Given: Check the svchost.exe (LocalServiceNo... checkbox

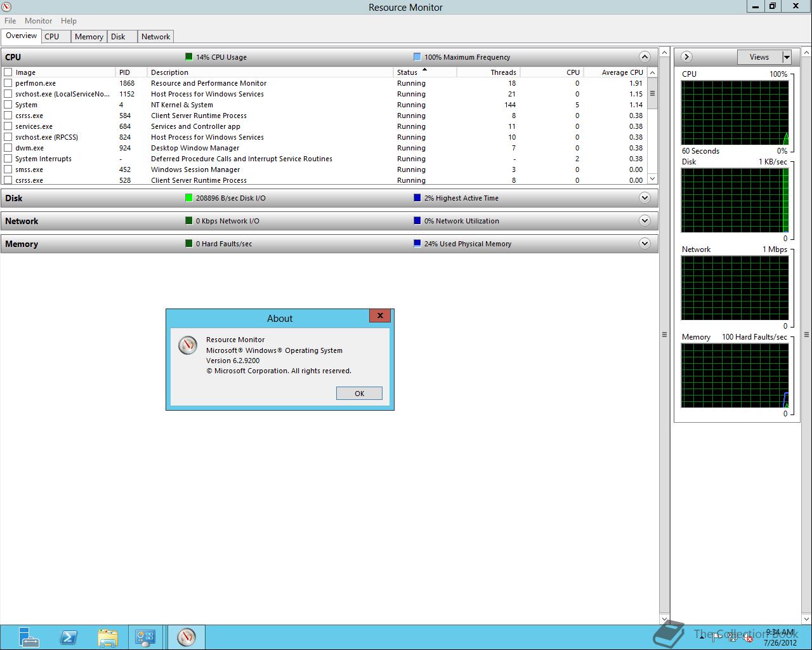Looking at the screenshot, I should point(8,94).
